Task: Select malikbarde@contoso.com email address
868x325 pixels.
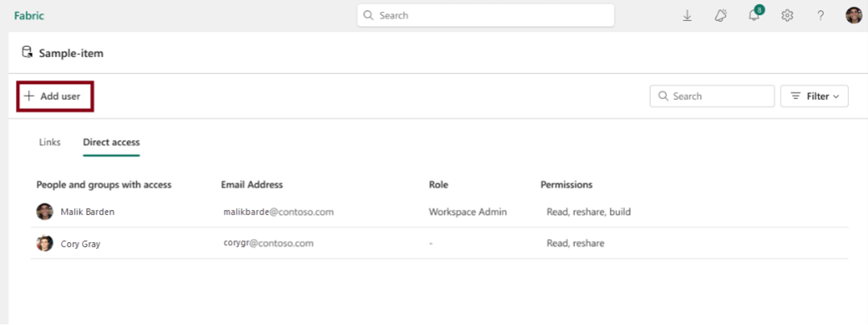Action: coord(279,212)
